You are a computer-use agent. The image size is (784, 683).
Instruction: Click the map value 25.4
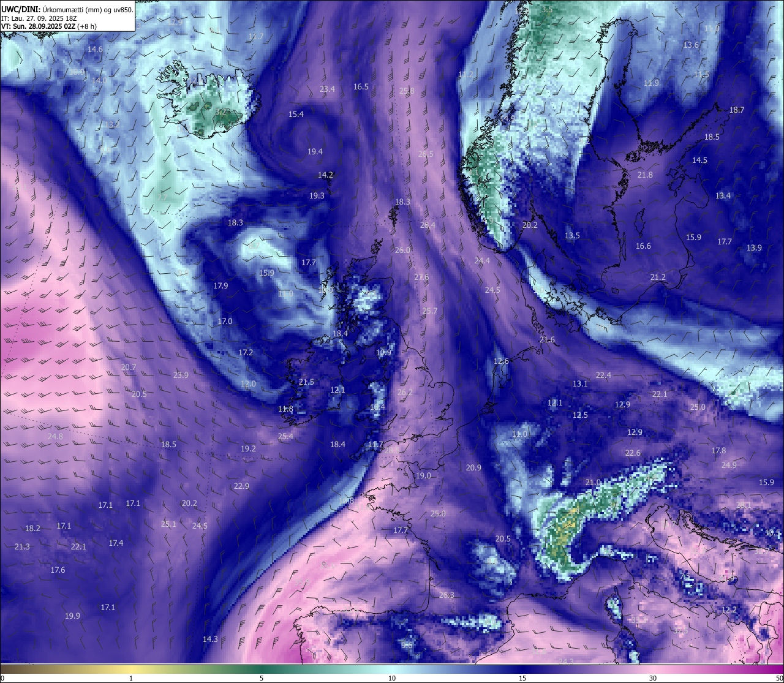pos(285,436)
